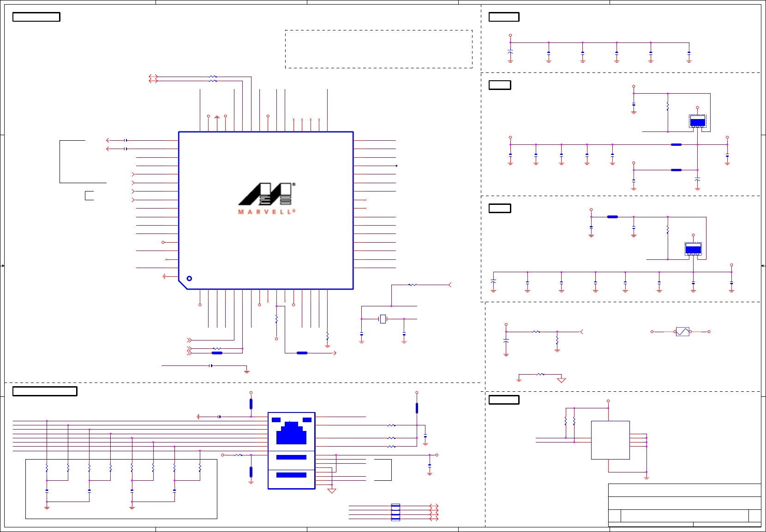The image size is (766, 532).
Task: Select the rectangle enclosing the termination resistor network
Action: pos(121,489)
